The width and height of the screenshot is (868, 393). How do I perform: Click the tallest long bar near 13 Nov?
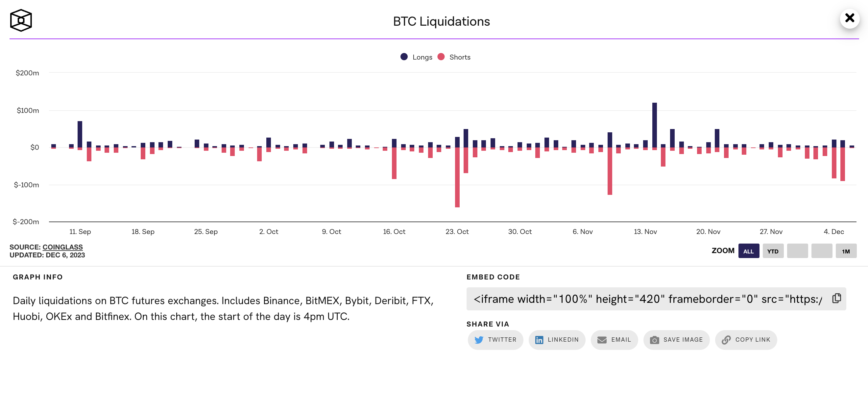(654, 125)
